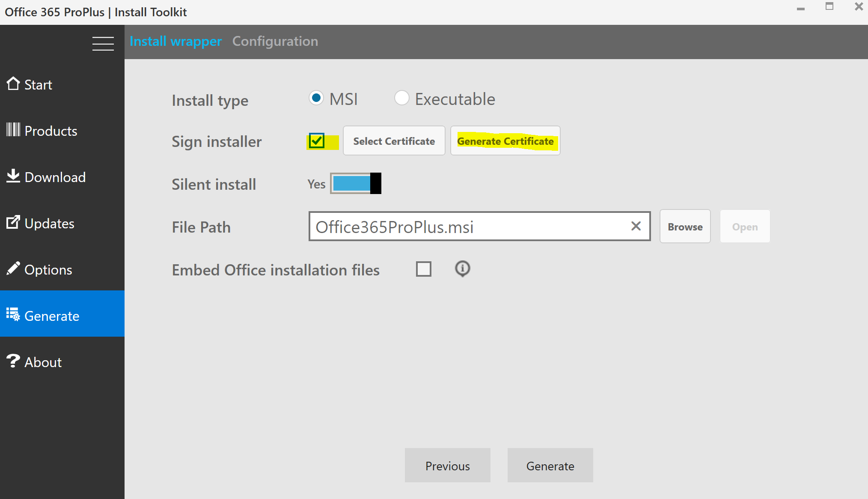The height and width of the screenshot is (499, 868).
Task: Select the MSI install type
Action: 316,99
